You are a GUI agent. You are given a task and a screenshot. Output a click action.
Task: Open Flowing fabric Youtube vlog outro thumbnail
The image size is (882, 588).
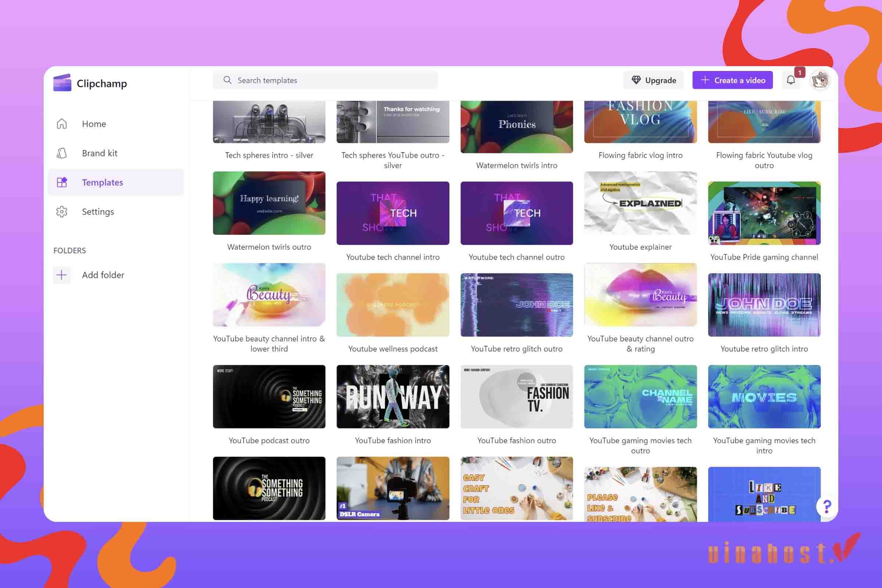(764, 122)
